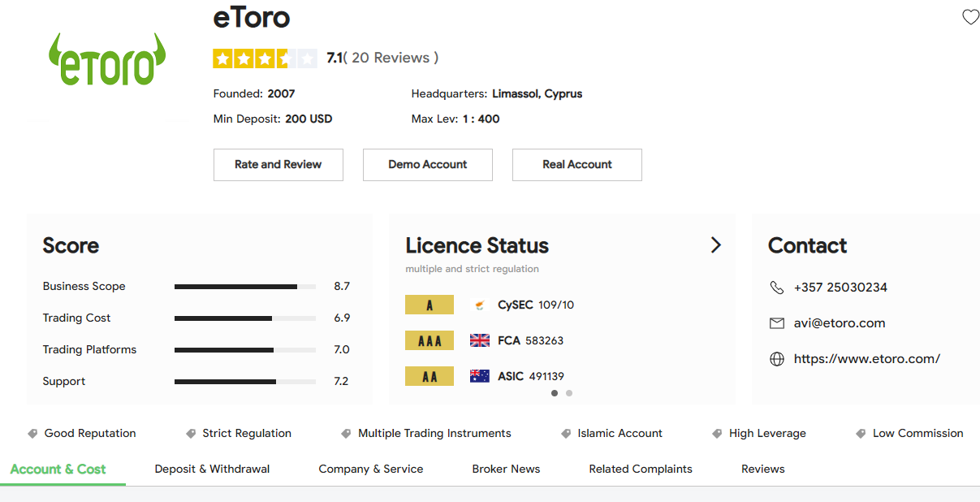Viewport: 980px width, 502px height.
Task: Click the eToro title heading
Action: point(252,17)
